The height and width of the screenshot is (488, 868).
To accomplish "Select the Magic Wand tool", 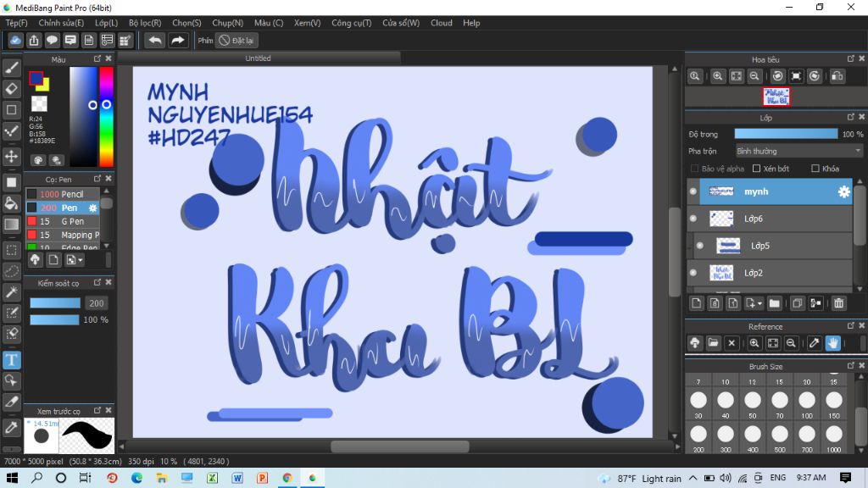I will [11, 292].
